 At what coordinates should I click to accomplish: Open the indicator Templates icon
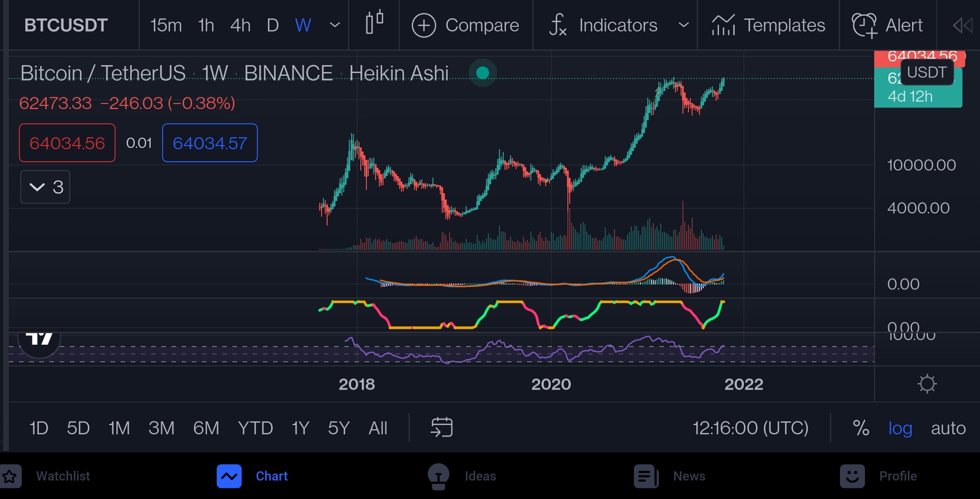pos(724,25)
